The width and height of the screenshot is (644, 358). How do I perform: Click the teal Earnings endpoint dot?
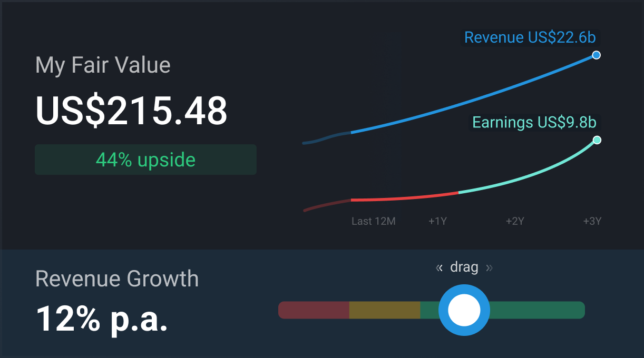click(x=597, y=140)
